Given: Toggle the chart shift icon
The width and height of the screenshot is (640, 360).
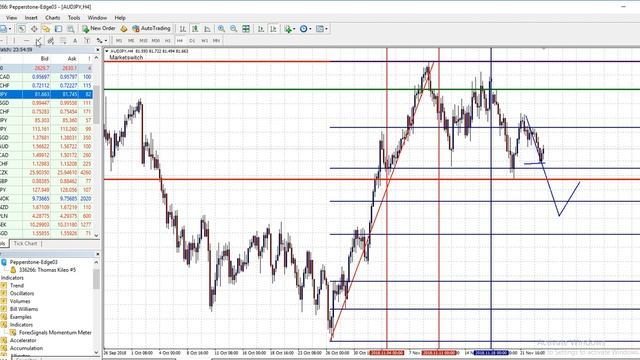Looking at the screenshot, I should pos(273,29).
